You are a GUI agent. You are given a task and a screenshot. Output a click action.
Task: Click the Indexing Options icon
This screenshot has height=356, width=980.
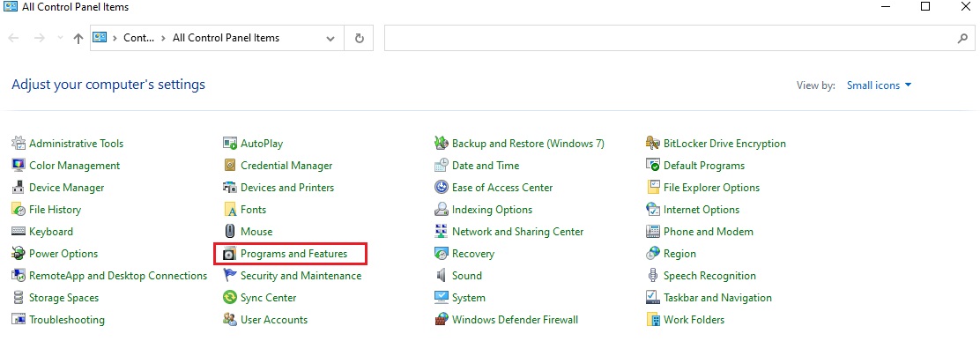pos(442,210)
